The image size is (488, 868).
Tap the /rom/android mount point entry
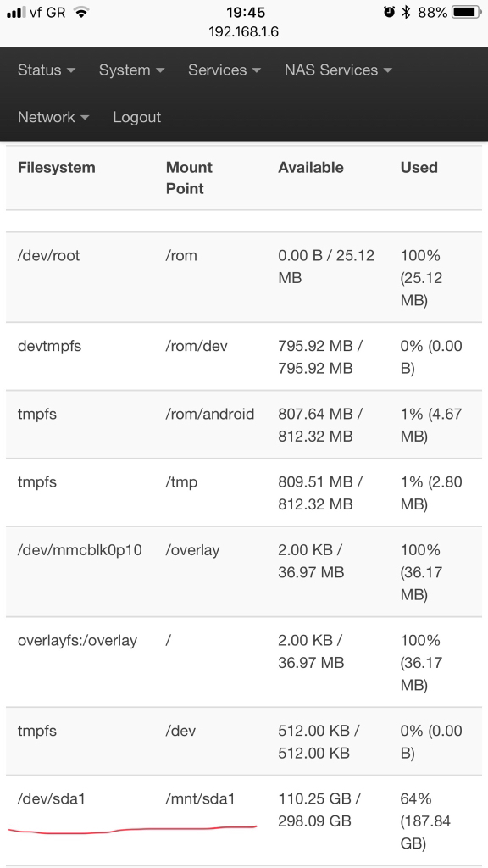[210, 414]
